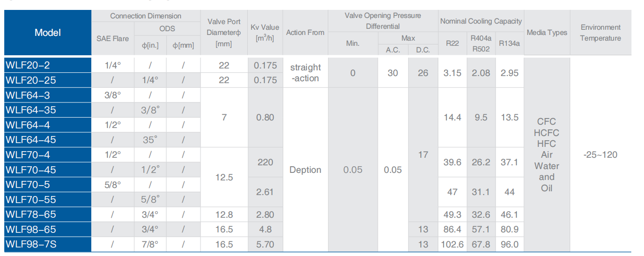The height and width of the screenshot is (256, 644).
Task: Select the -25~120 temperature cell
Action: [x=600, y=154]
